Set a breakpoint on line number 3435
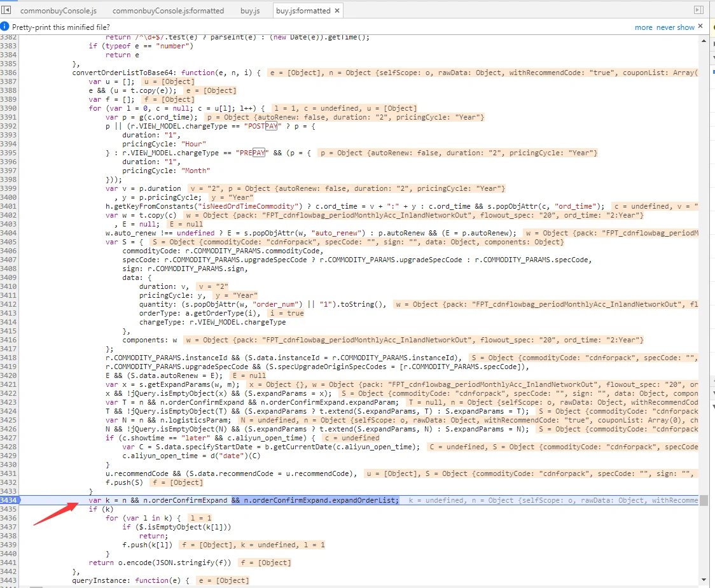The height and width of the screenshot is (588, 715). coord(9,509)
